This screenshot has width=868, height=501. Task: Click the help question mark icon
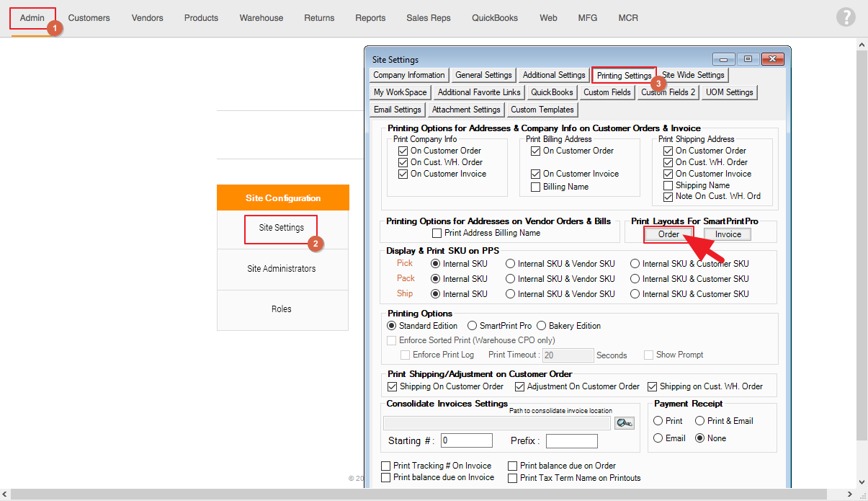coord(846,17)
